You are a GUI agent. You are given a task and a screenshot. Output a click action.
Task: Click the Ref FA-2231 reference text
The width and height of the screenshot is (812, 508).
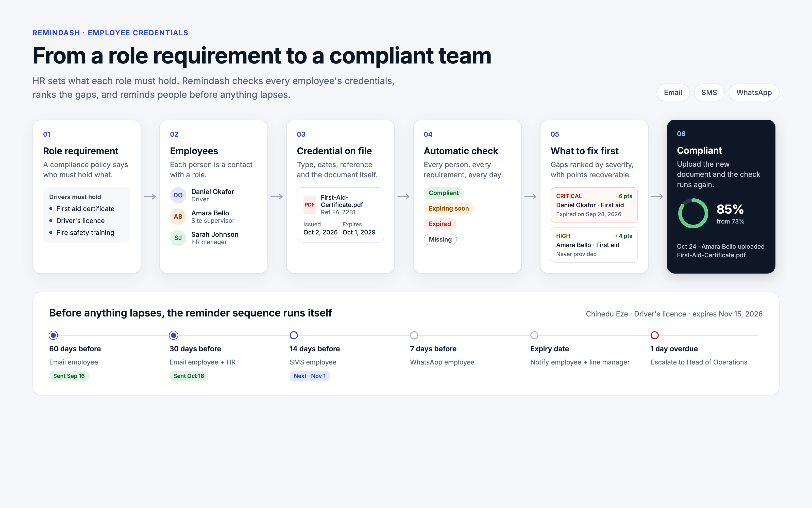click(x=338, y=212)
